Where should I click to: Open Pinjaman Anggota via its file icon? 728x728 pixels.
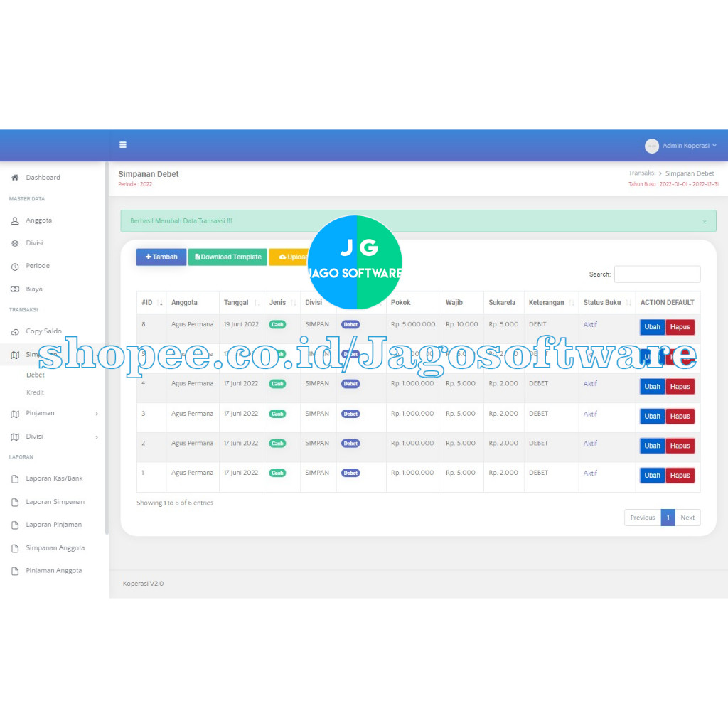(x=14, y=570)
